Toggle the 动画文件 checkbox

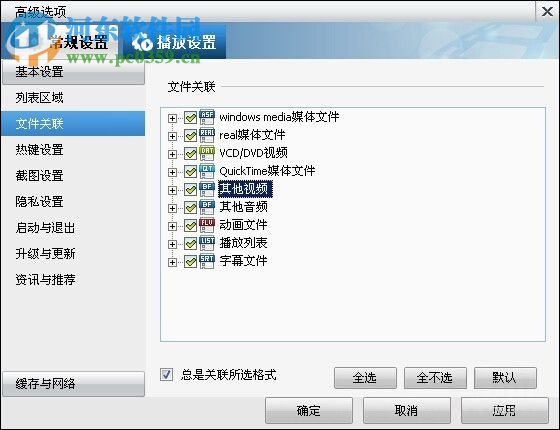pyautogui.click(x=190, y=226)
